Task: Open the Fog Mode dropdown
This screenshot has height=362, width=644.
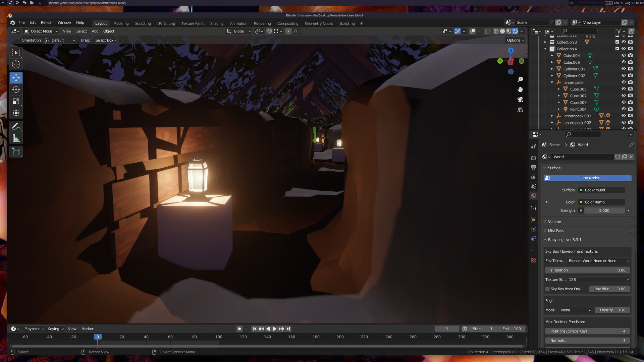Action: tap(576, 310)
